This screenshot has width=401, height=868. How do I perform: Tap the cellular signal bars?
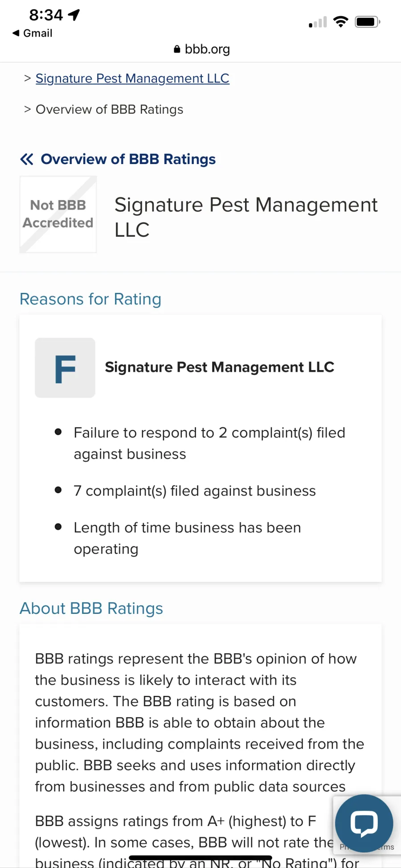tap(318, 22)
